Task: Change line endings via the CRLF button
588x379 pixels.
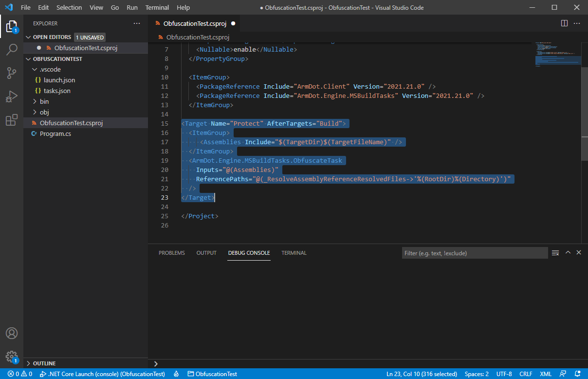Action: tap(526, 374)
